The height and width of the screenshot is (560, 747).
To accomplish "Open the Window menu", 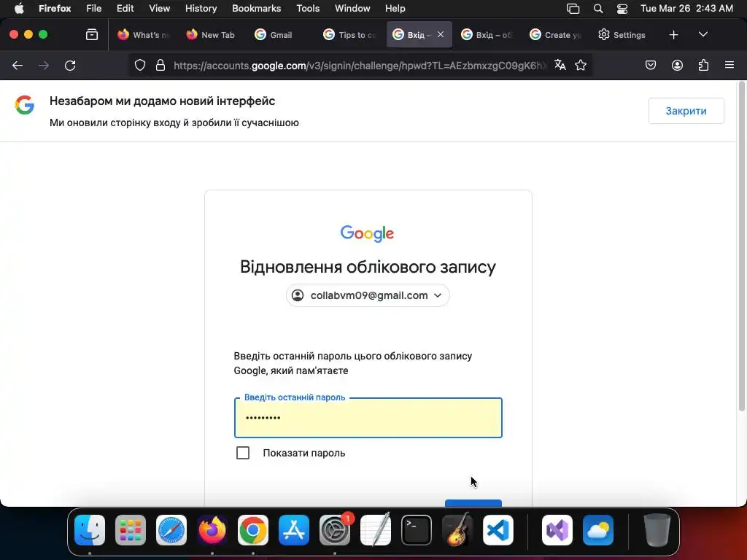I will point(352,9).
